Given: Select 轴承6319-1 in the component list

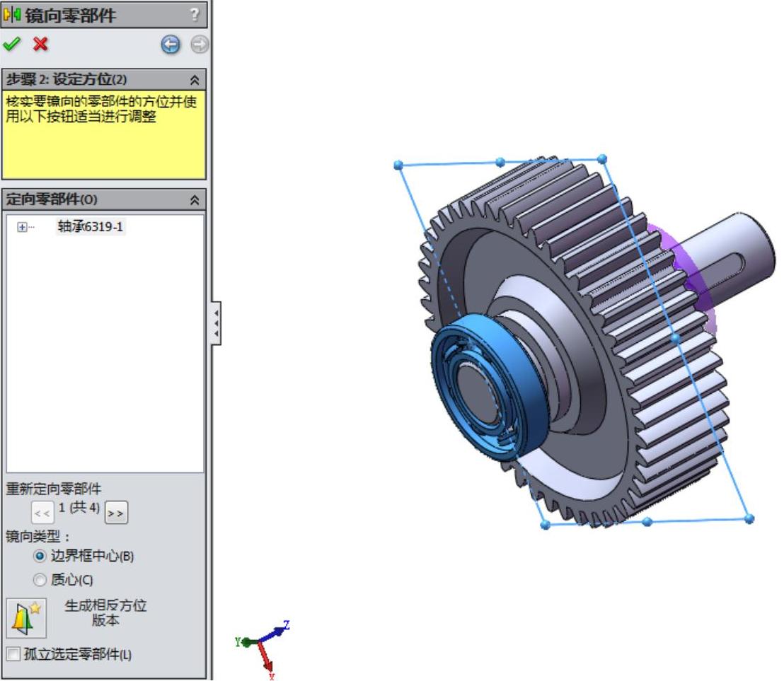Looking at the screenshot, I should pyautogui.click(x=90, y=227).
